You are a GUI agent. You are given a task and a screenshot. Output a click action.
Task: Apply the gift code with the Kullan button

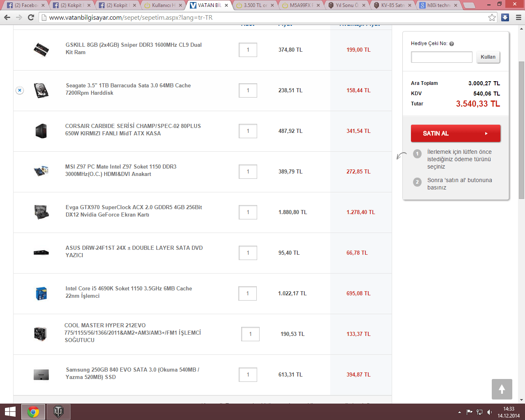tap(488, 57)
